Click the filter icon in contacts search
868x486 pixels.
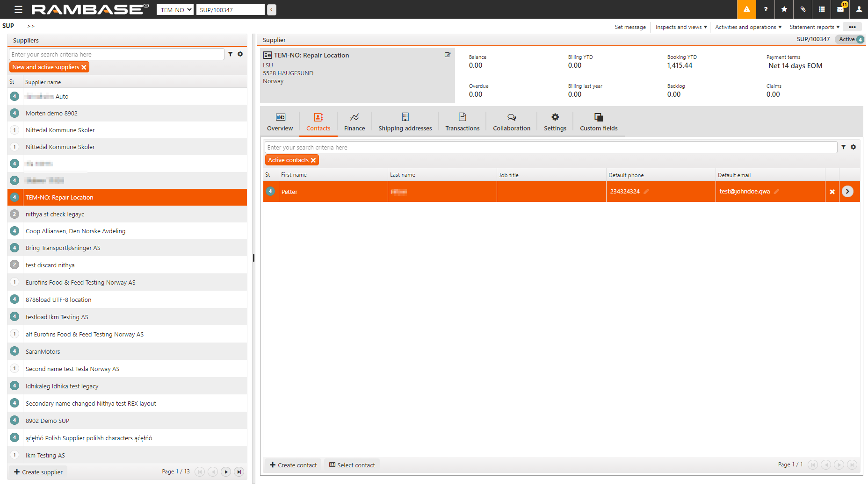(x=843, y=147)
